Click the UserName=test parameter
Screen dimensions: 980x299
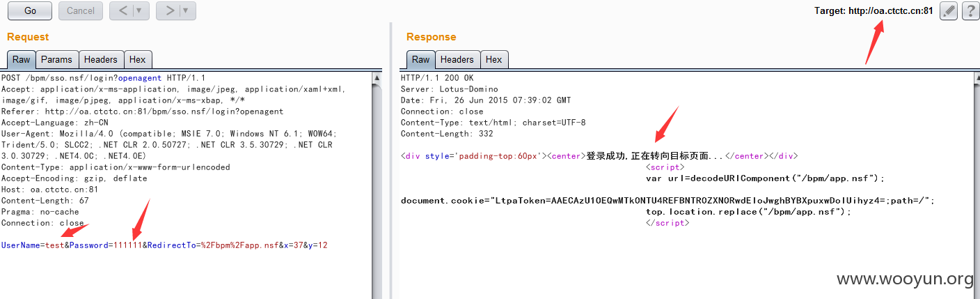[x=33, y=245]
